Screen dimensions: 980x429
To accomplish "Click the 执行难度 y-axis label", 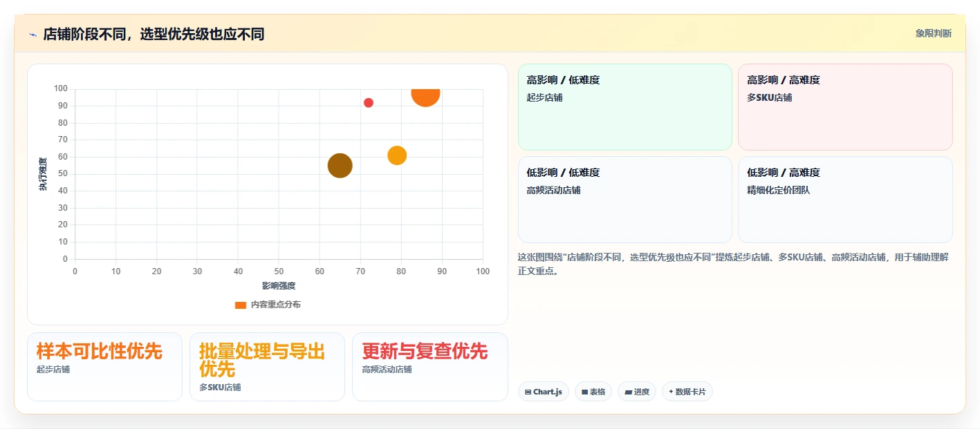I will tap(43, 174).
